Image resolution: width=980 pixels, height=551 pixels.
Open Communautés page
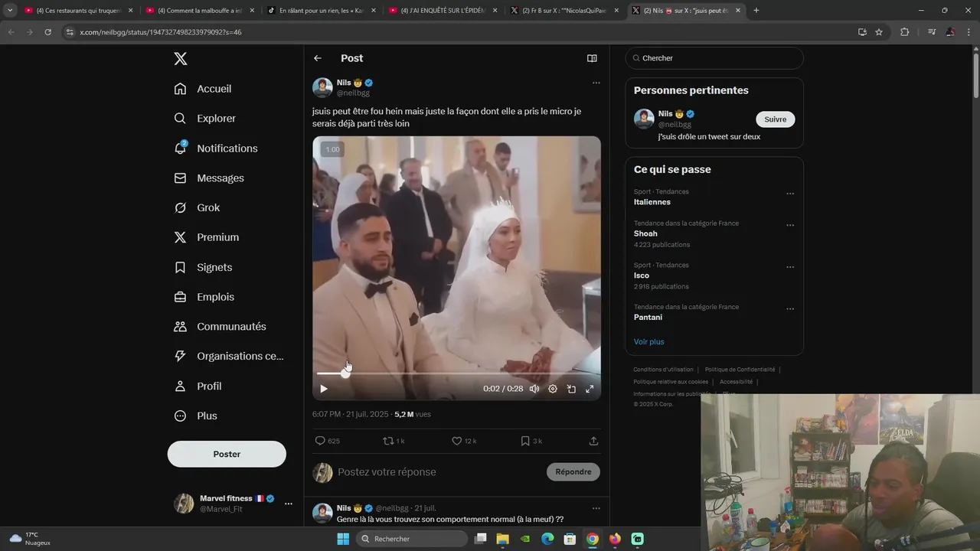coord(220,327)
